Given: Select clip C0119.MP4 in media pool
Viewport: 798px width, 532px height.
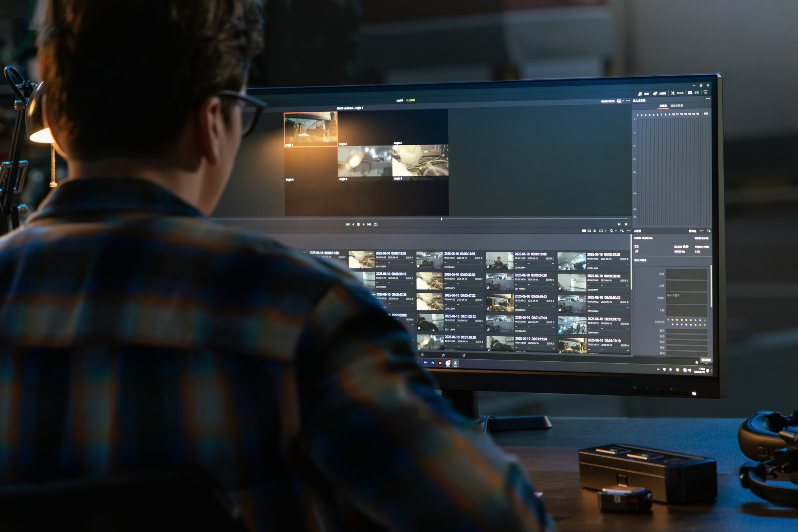Looking at the screenshot, I should pos(521,282).
